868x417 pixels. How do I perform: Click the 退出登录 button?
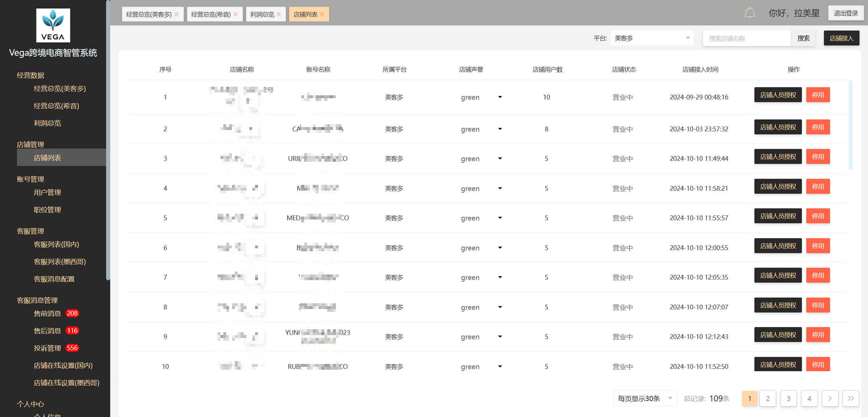[x=845, y=13]
